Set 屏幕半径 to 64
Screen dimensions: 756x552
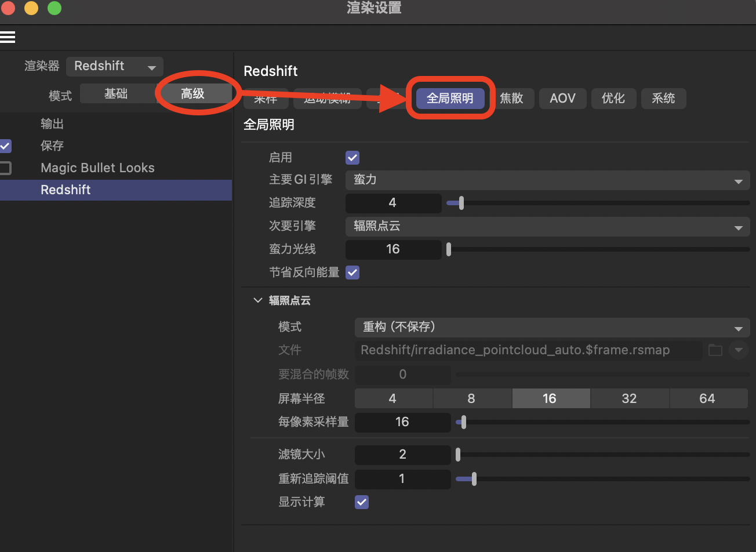click(x=708, y=398)
